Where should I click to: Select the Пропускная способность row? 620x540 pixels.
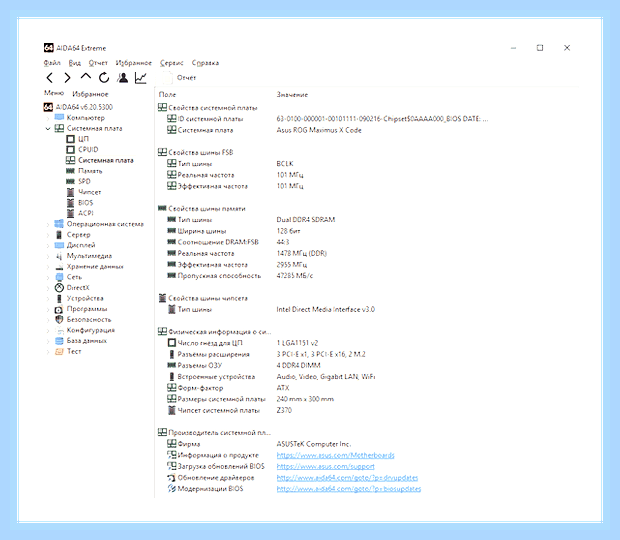[240, 276]
